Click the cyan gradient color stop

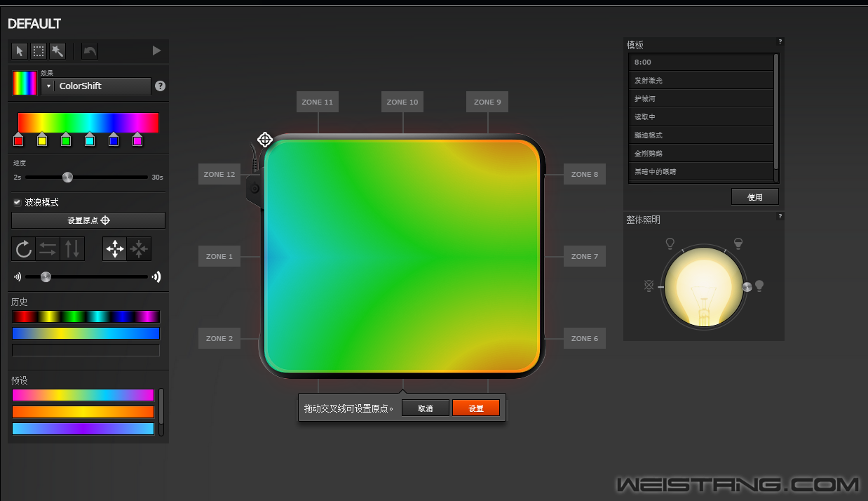coord(90,140)
